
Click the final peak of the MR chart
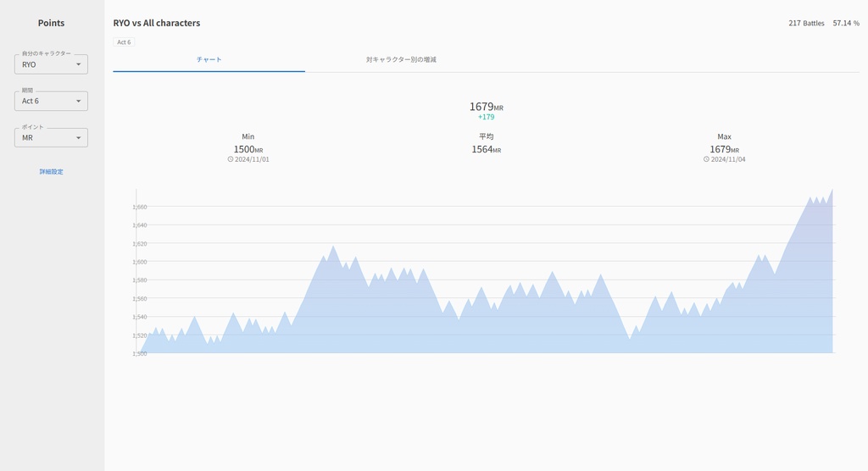pos(832,190)
